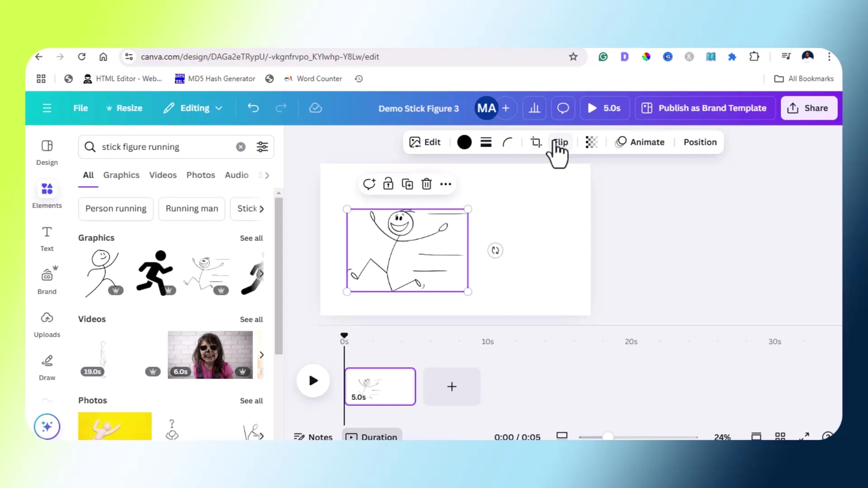The width and height of the screenshot is (868, 488).
Task: Switch to the Videos tab
Action: (163, 175)
